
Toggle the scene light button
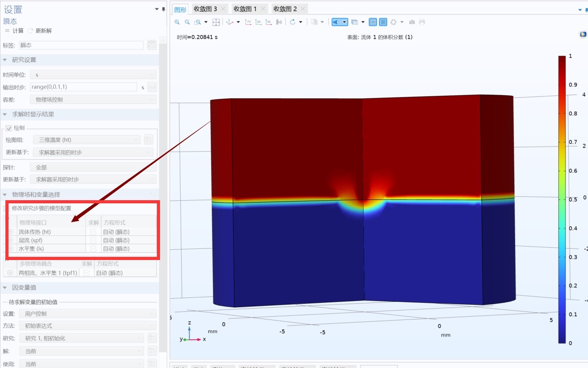click(x=336, y=22)
